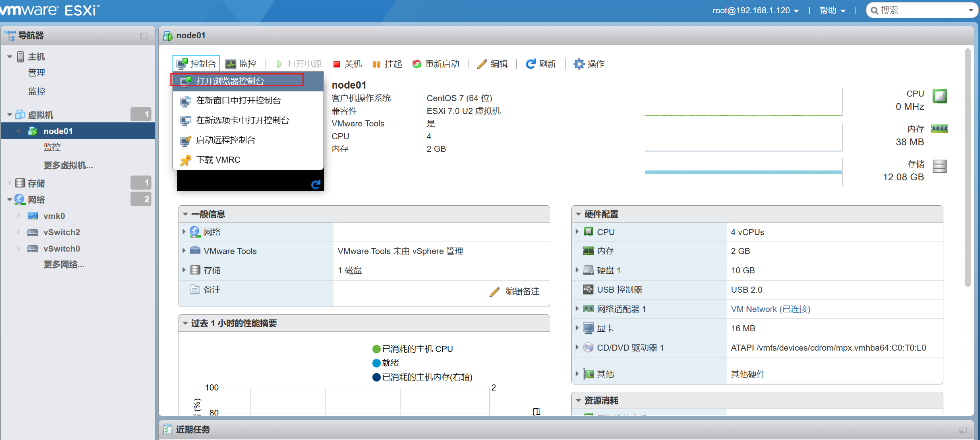Open the search box dropdown arrow

pyautogui.click(x=971, y=10)
